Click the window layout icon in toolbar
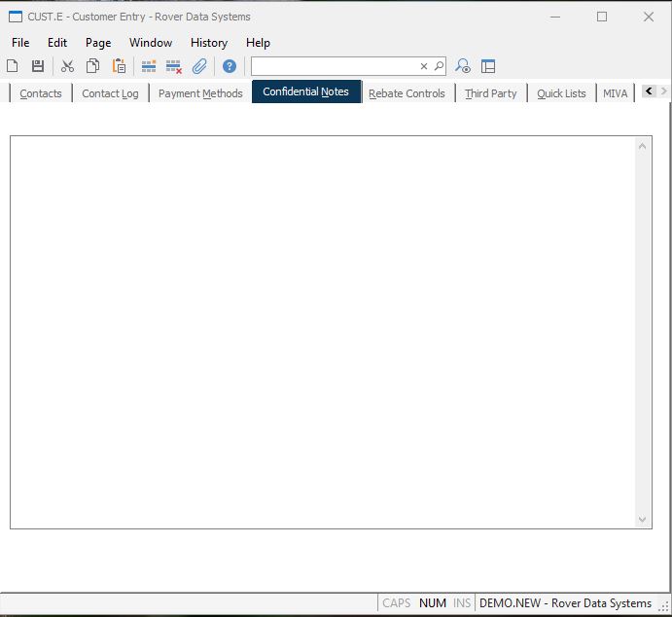This screenshot has width=672, height=617. 488,66
